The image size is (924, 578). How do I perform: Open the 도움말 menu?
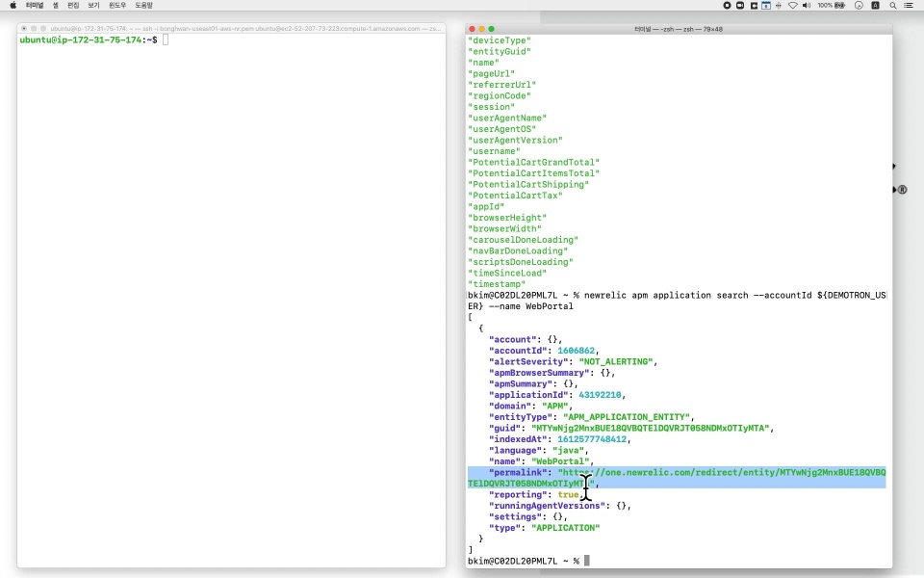[x=143, y=6]
